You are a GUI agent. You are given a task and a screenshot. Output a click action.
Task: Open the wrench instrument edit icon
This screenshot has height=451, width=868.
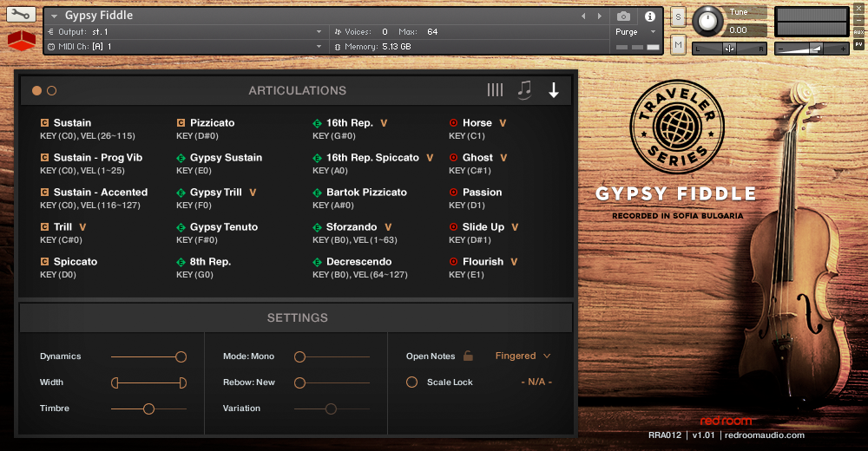pos(21,15)
